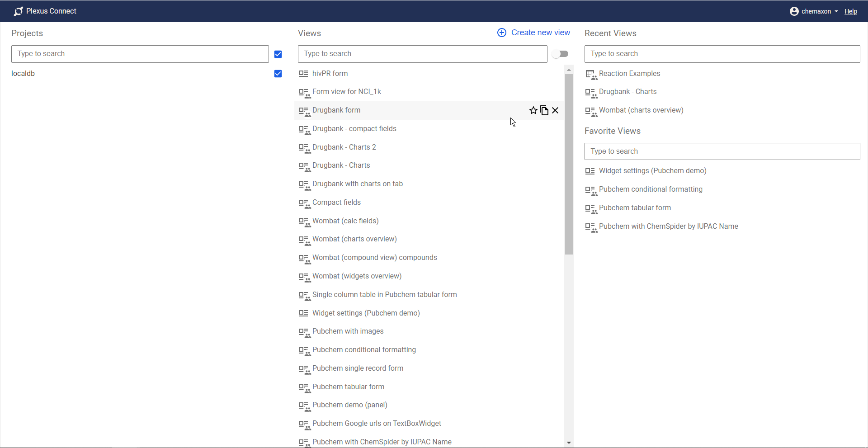Delete Drugbank form using the X icon

coord(555,110)
